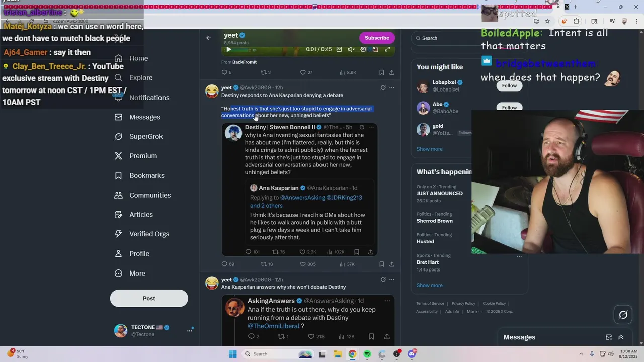
Task: Compose new message in Messages drawer
Action: (x=609, y=337)
